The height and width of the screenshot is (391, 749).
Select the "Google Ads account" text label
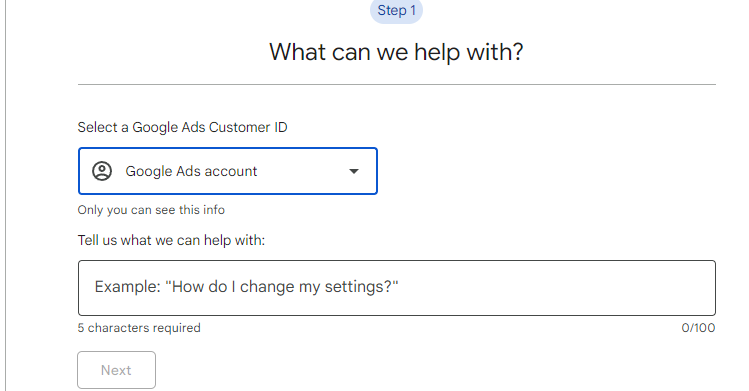pyautogui.click(x=191, y=171)
